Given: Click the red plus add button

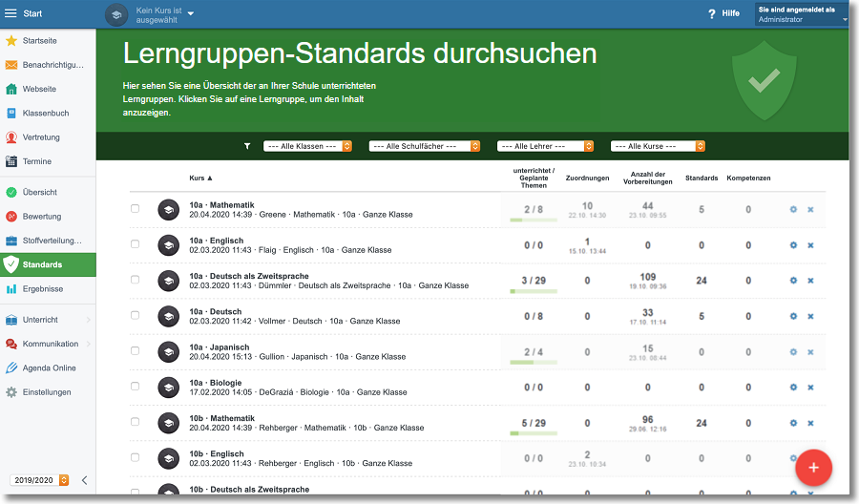Looking at the screenshot, I should click(x=813, y=468).
